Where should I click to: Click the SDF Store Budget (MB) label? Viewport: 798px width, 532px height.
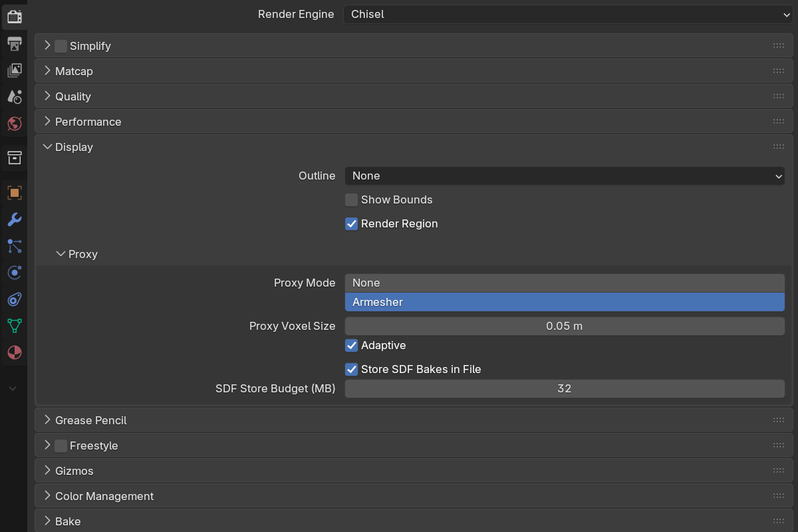click(x=275, y=388)
